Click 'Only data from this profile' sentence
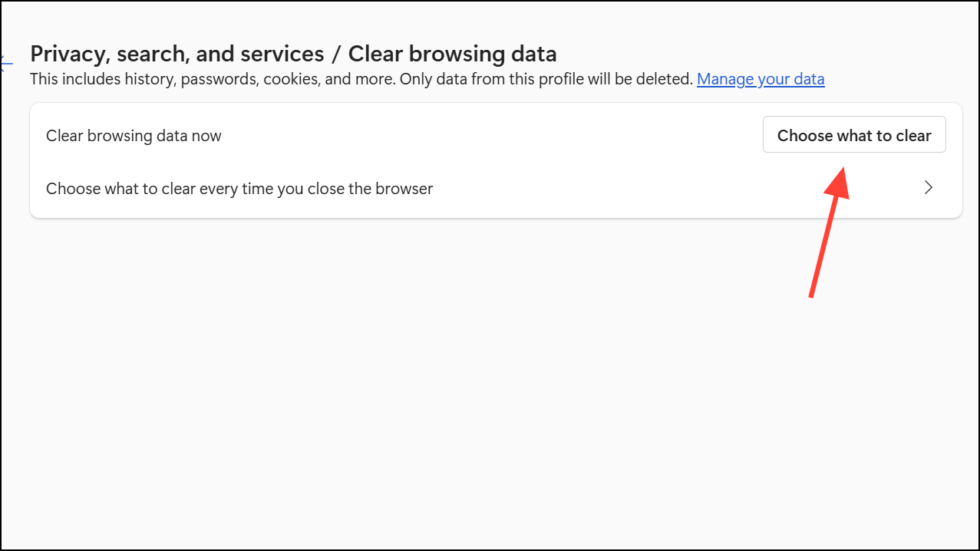The height and width of the screenshot is (551, 980). pyautogui.click(x=545, y=79)
